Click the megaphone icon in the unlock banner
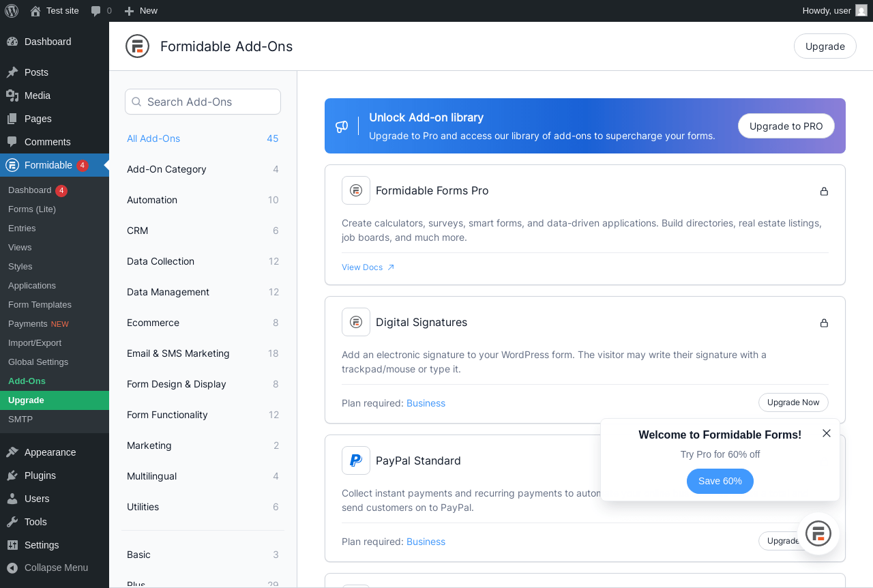The height and width of the screenshot is (588, 873). (342, 126)
